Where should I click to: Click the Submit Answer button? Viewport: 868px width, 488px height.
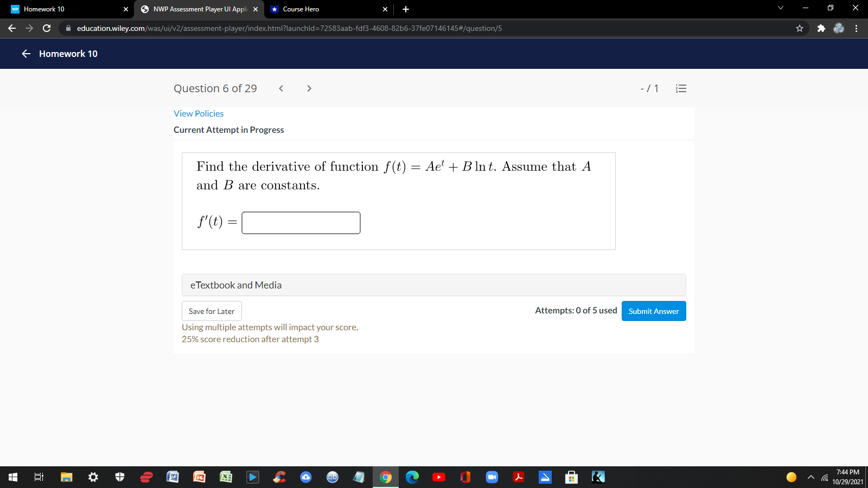pyautogui.click(x=653, y=311)
